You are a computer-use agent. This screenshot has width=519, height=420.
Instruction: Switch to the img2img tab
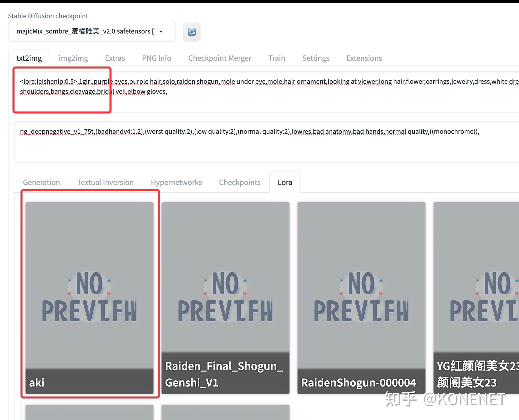(73, 58)
